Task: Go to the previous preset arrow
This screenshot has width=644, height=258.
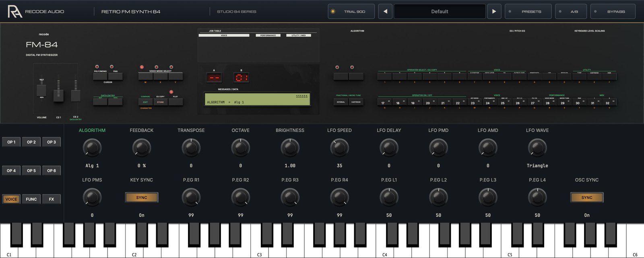Action: (x=385, y=11)
